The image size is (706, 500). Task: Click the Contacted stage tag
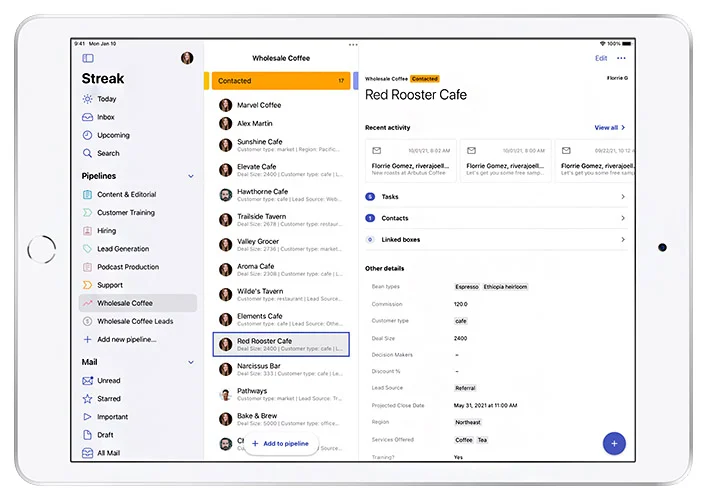(425, 79)
